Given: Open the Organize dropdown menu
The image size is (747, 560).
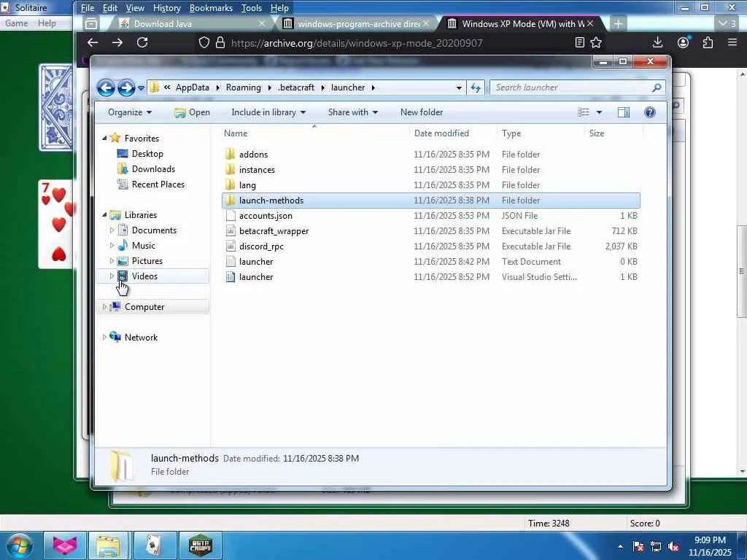Looking at the screenshot, I should pyautogui.click(x=130, y=112).
